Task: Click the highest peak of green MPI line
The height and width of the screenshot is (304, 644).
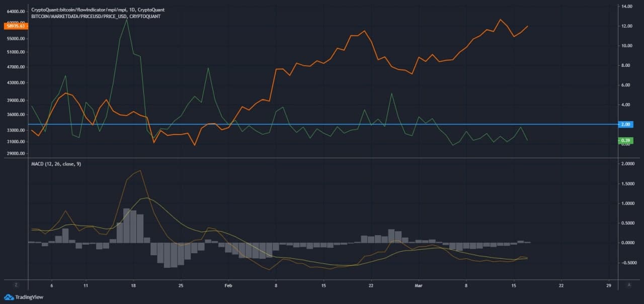Action: (x=127, y=19)
